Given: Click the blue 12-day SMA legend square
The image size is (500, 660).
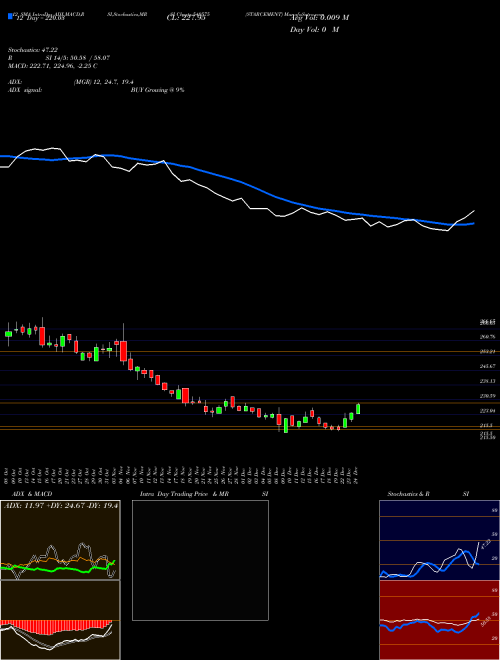Looking at the screenshot, I should tap(10, 16).
